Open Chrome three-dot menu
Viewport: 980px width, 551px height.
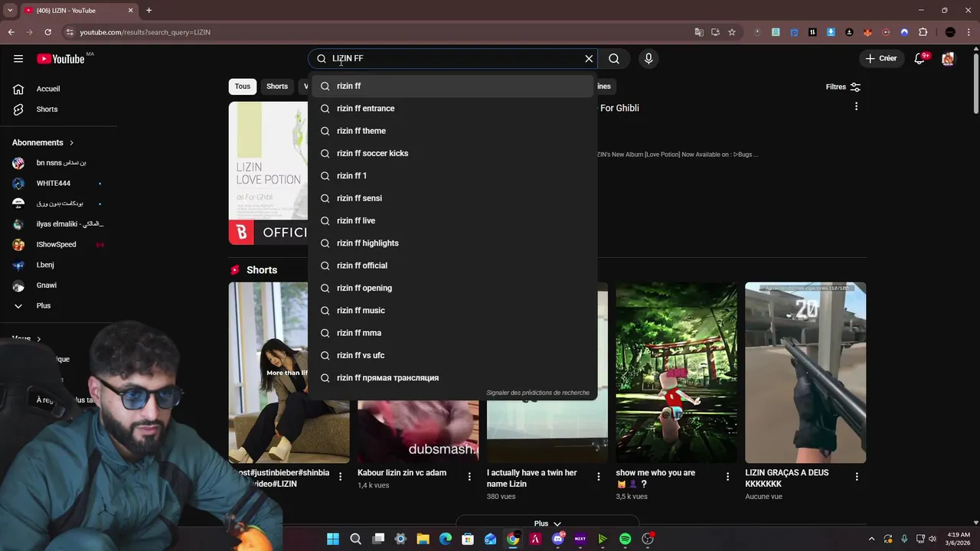coord(969,32)
